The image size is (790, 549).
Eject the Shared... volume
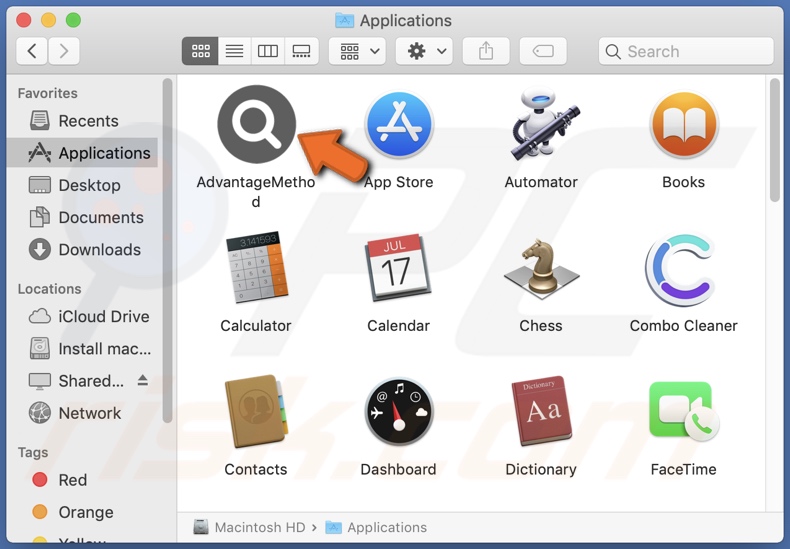point(143,380)
